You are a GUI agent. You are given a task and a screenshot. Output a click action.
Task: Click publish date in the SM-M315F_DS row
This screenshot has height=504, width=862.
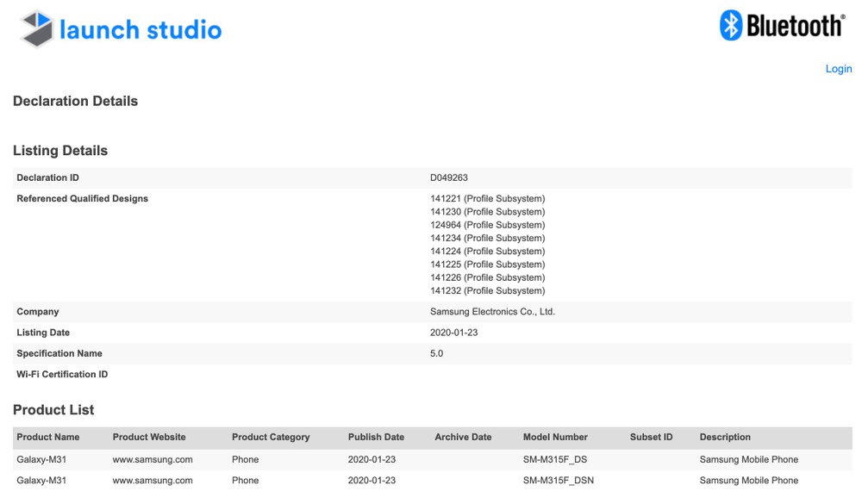(372, 459)
